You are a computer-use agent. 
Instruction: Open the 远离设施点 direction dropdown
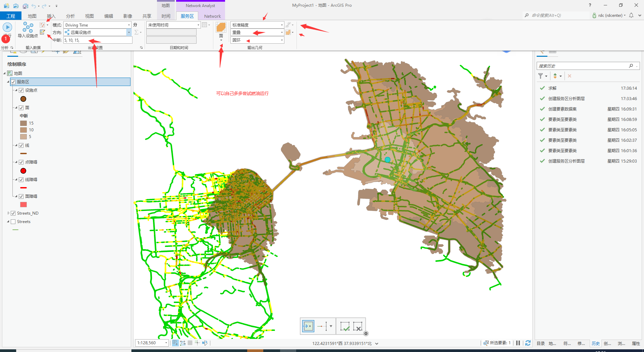(x=128, y=32)
